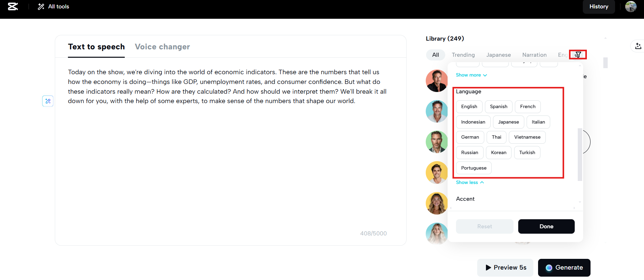Click the AI writer icon beside text
The image size is (644, 280).
(48, 101)
